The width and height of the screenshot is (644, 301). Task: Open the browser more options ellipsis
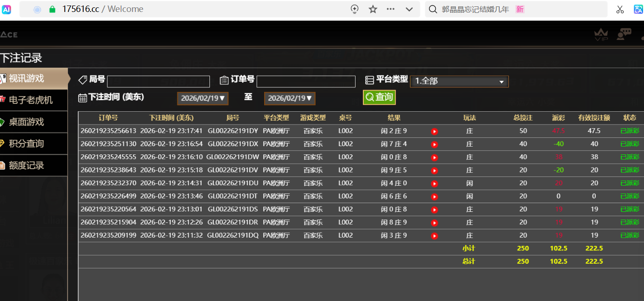(391, 9)
